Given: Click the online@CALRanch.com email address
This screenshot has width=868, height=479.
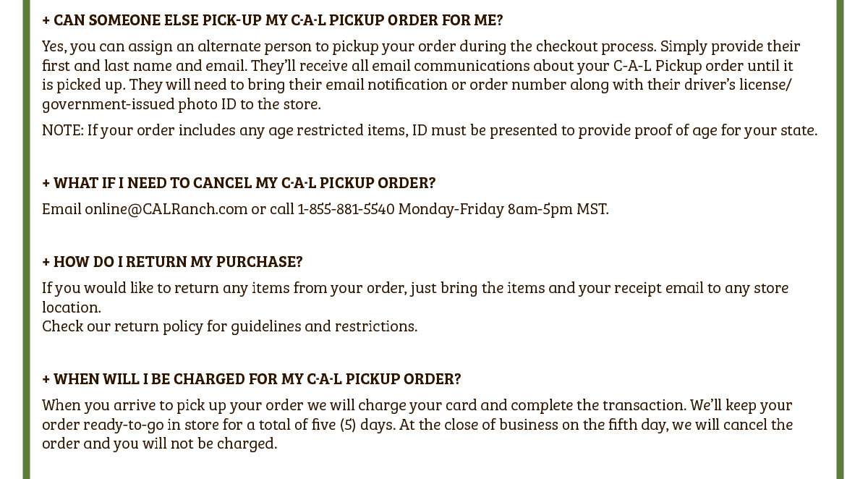Looking at the screenshot, I should click(166, 209).
